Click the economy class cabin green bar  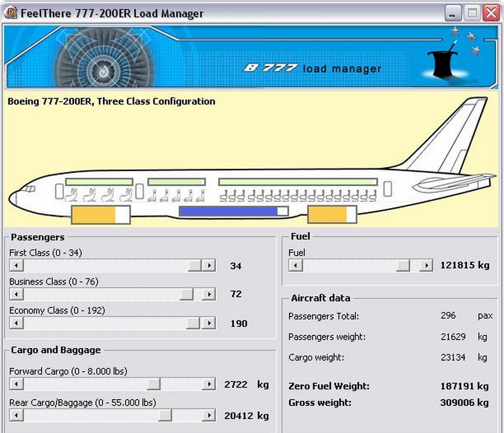(x=298, y=182)
